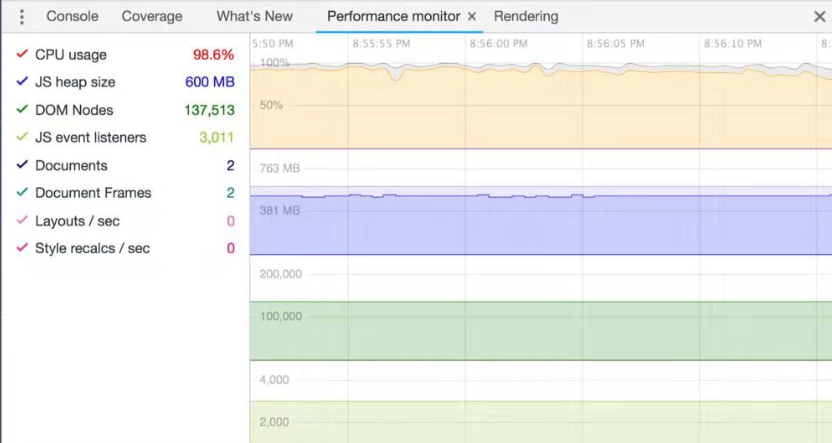This screenshot has height=443, width=832.
Task: Click the JS heap size blue chart
Action: [540, 225]
